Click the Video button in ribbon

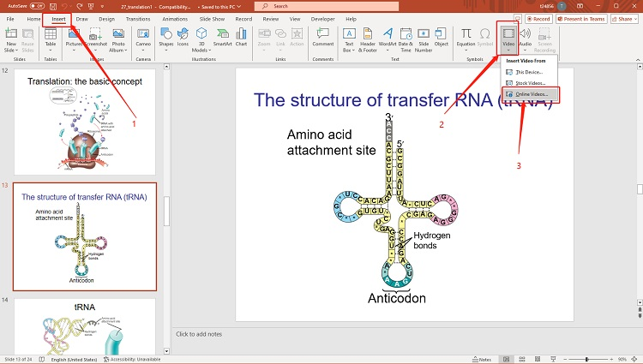coord(508,38)
